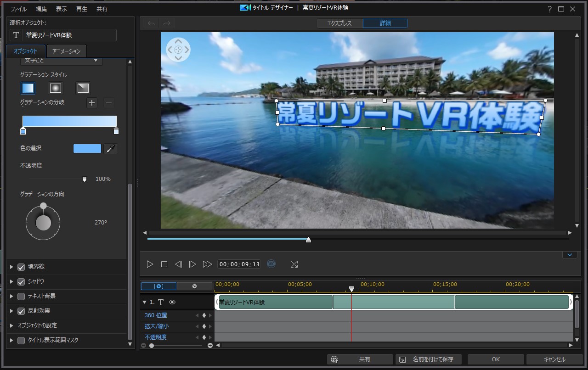Viewport: 588px width, 370px height.
Task: Click the fast forward button
Action: click(x=207, y=264)
